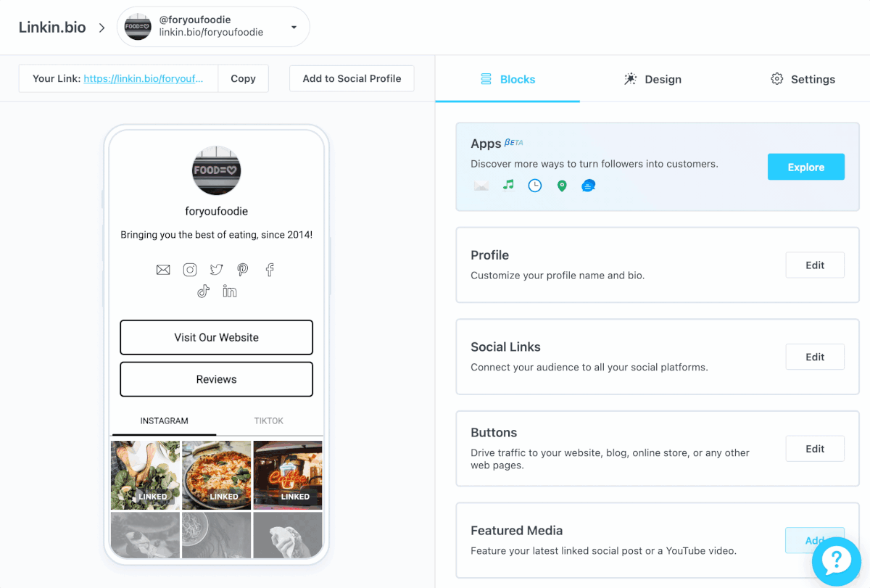Click the LinkedIn icon in preview
This screenshot has width=870, height=588.
tap(230, 291)
